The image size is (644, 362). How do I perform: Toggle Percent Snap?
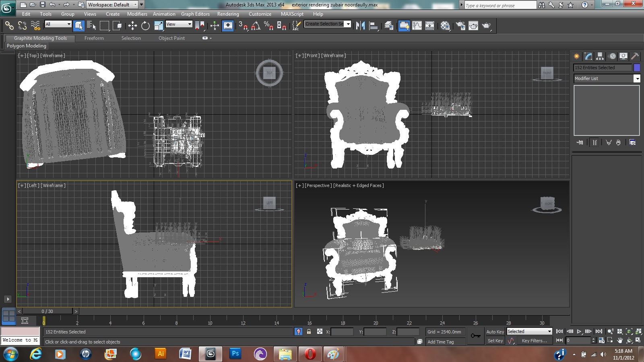[268, 26]
